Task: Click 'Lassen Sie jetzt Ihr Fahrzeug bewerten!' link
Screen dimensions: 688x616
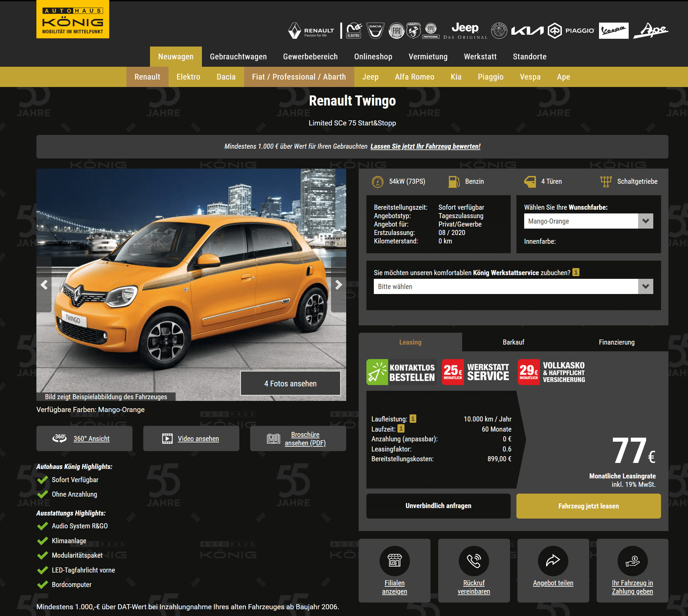Action: 425,146
